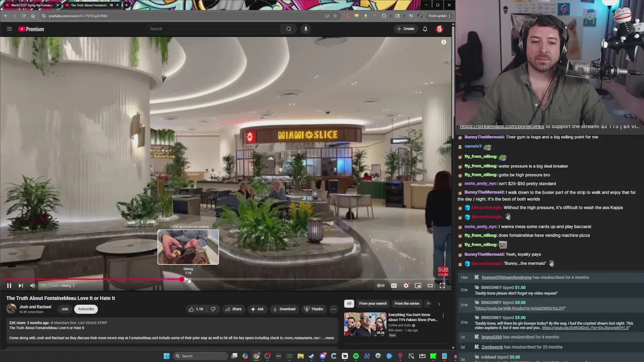Open Spotify from the taskbar

click(x=356, y=356)
